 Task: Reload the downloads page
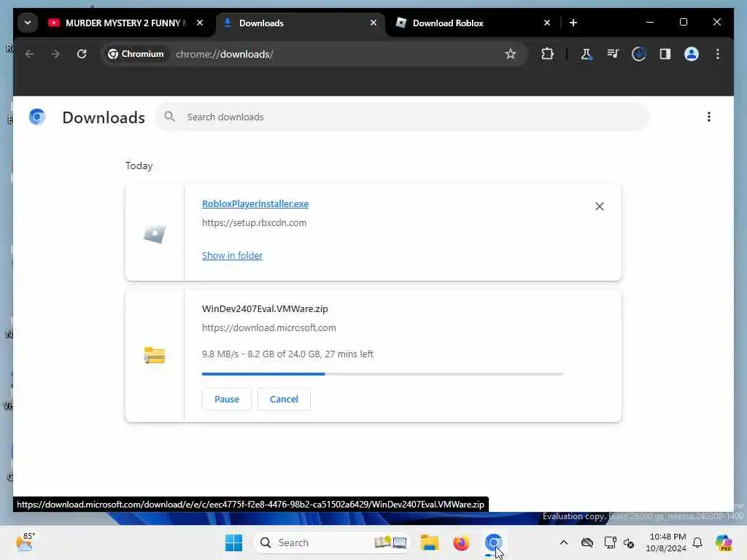tap(82, 54)
